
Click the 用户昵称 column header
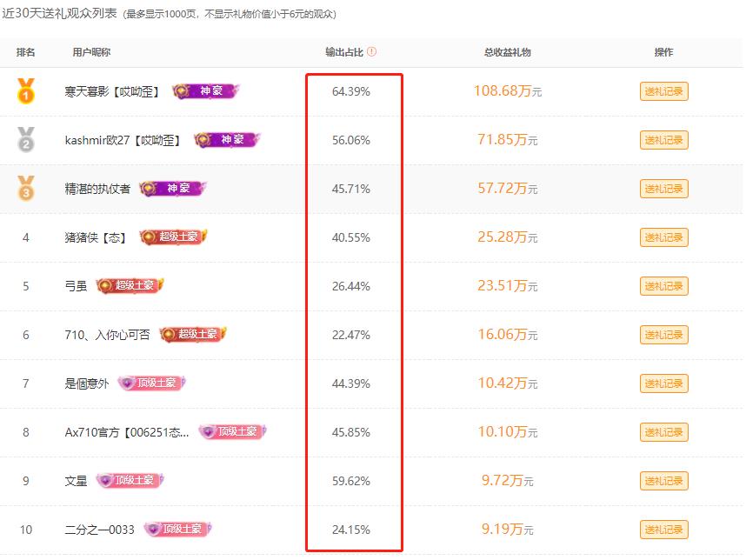[91, 52]
